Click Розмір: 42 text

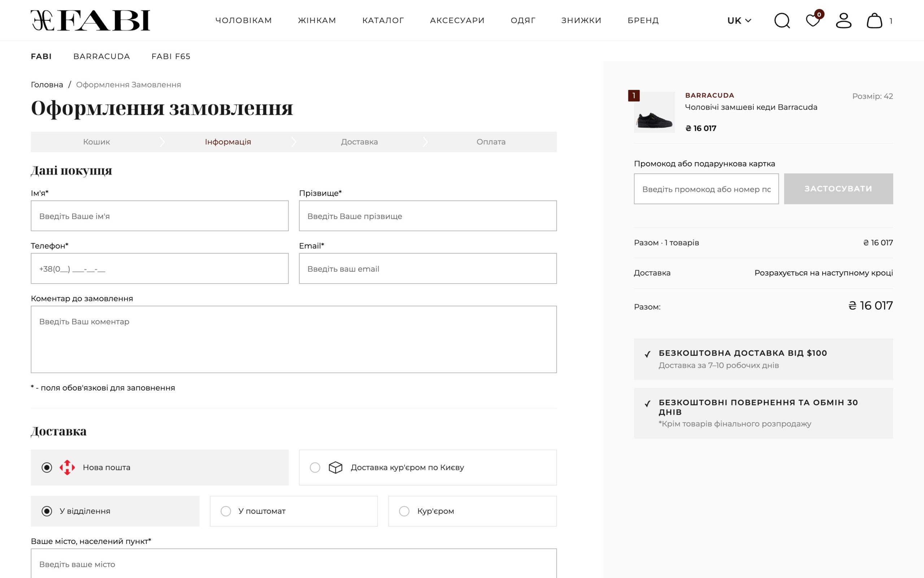[872, 96]
